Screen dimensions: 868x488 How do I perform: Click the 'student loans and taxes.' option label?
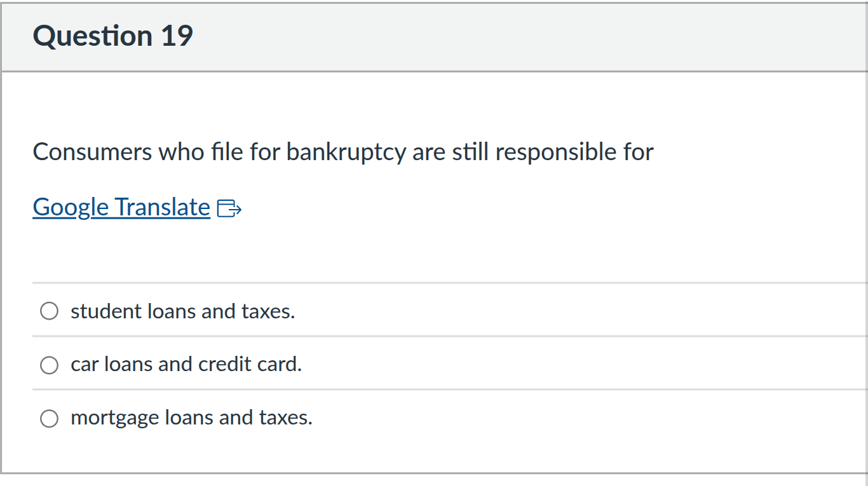point(182,311)
